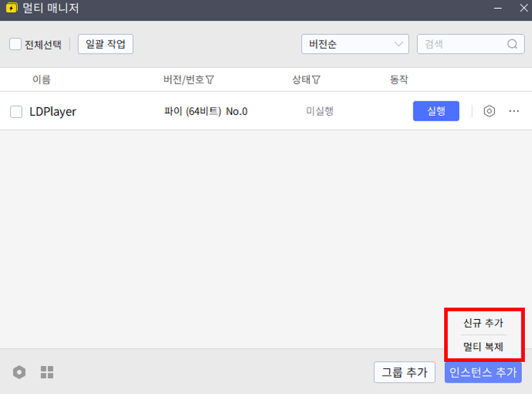Close the 멀티 매니저 window
This screenshot has width=532, height=394.
click(524, 8)
